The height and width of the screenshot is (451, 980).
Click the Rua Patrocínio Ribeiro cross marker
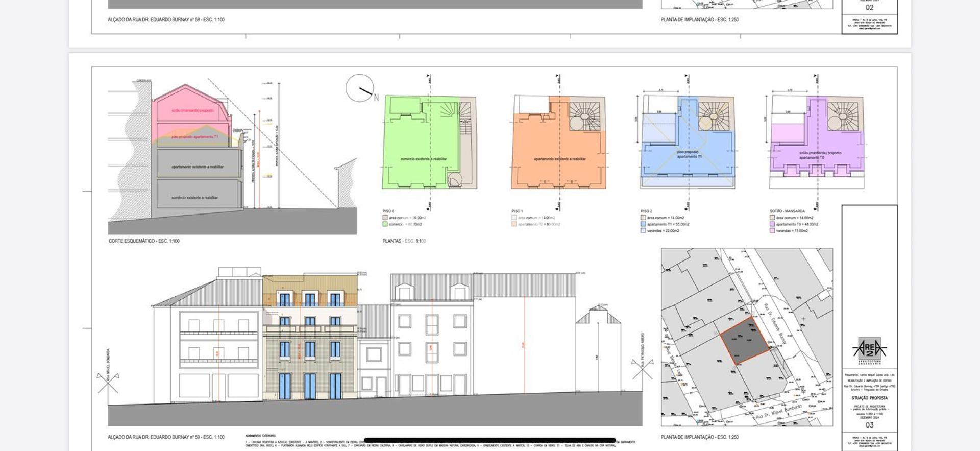click(x=642, y=369)
